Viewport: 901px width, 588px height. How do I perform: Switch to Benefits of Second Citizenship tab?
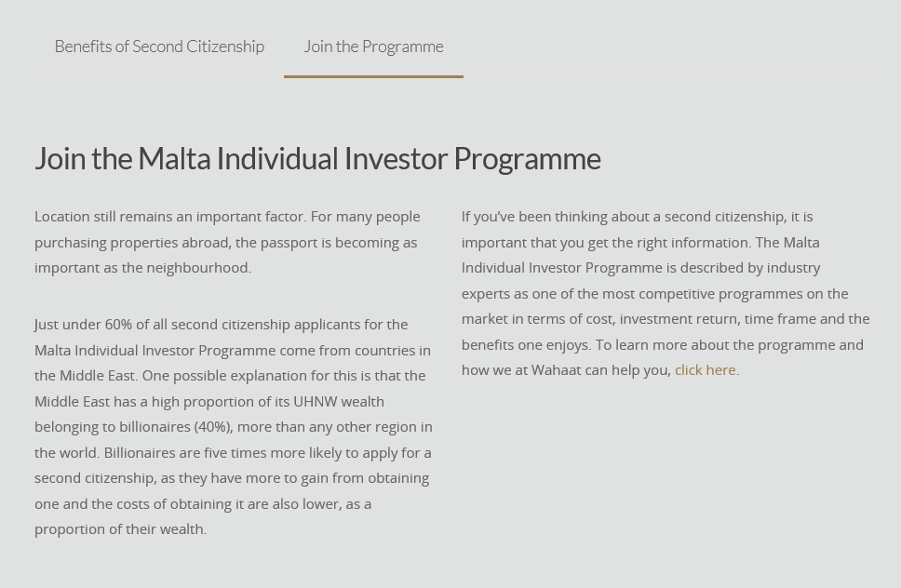pos(159,47)
